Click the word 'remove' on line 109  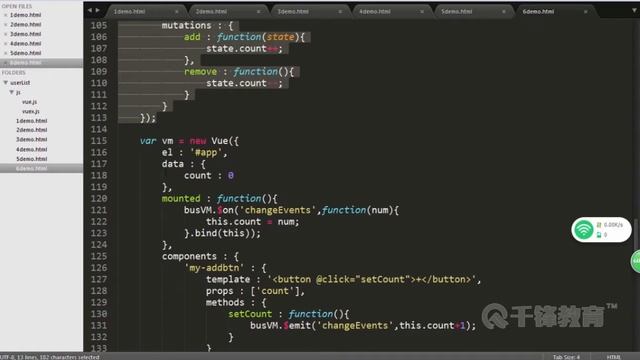pyautogui.click(x=200, y=72)
